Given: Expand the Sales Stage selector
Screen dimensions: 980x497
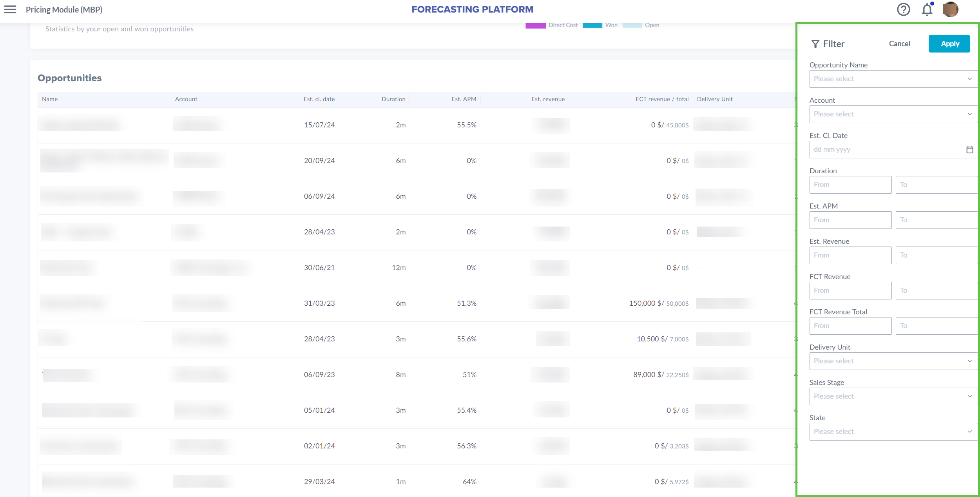Looking at the screenshot, I should coord(893,396).
